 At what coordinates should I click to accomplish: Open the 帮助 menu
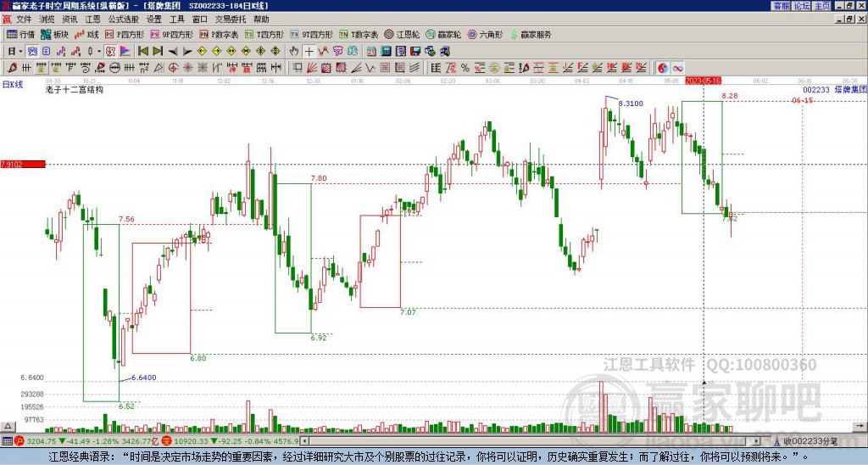(261, 20)
